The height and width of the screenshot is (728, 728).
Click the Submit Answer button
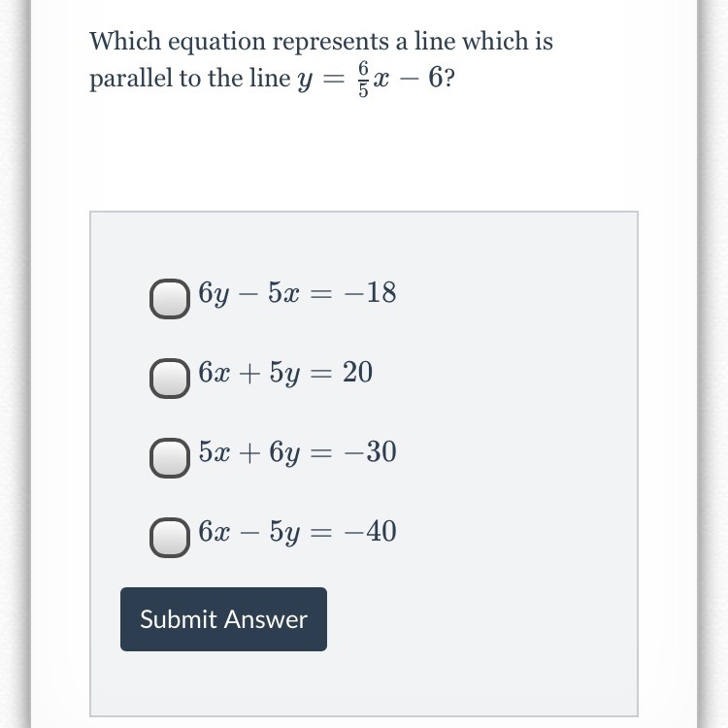(x=223, y=619)
